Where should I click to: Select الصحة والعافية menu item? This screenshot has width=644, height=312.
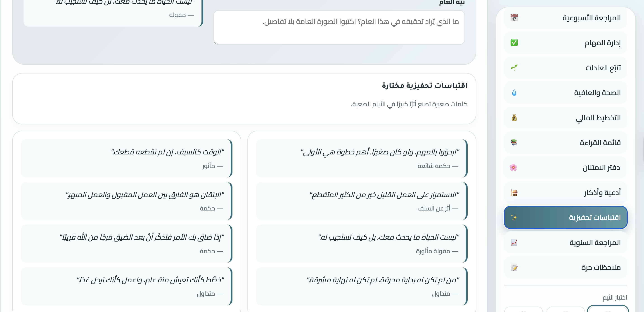[566, 93]
